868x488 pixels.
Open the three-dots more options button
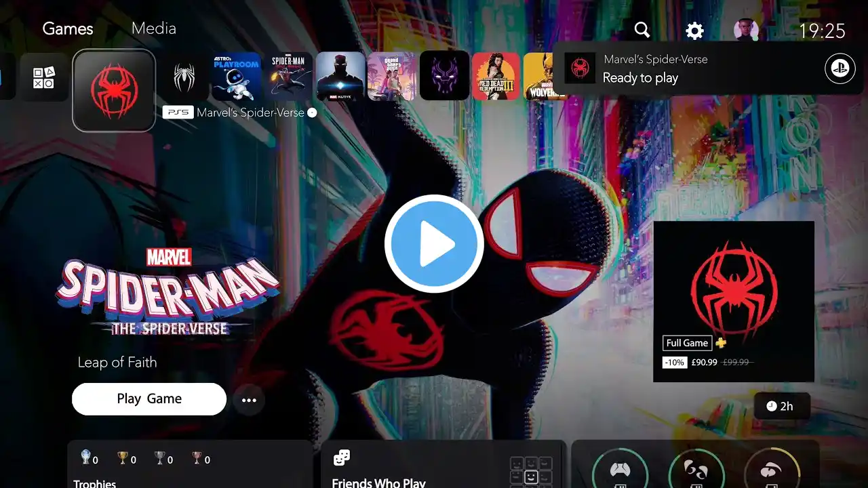(249, 400)
